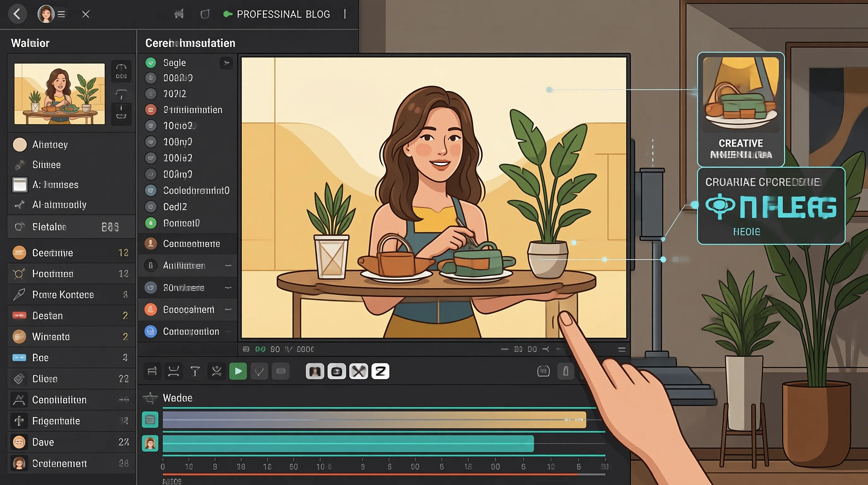This screenshot has height=485, width=868.
Task: Click the green play button
Action: [238, 371]
